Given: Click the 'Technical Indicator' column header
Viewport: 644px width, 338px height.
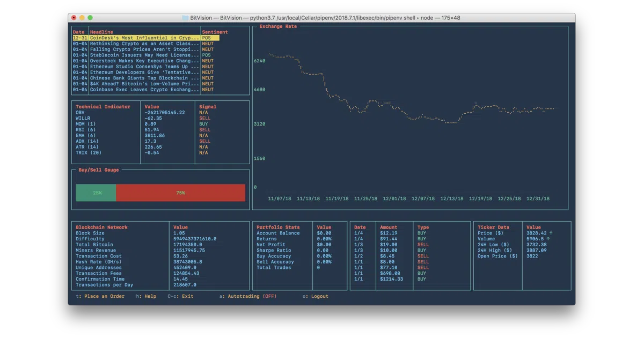Looking at the screenshot, I should [x=103, y=107].
